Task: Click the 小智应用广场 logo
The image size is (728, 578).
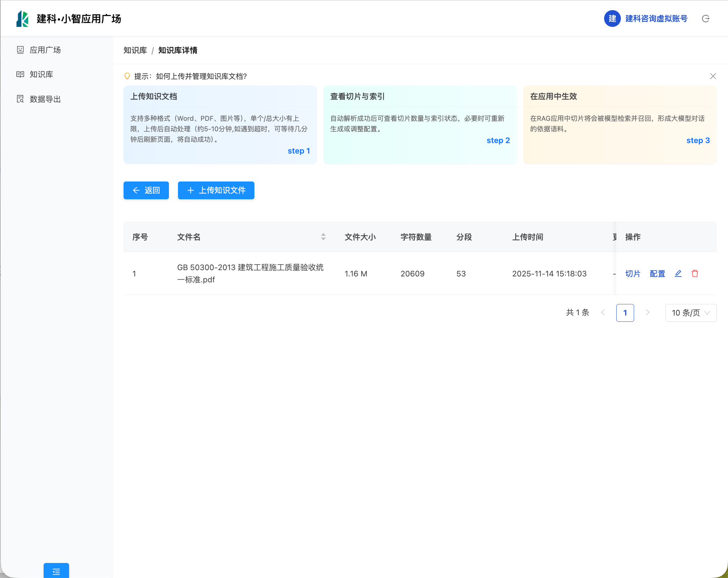Action: pyautogui.click(x=22, y=18)
